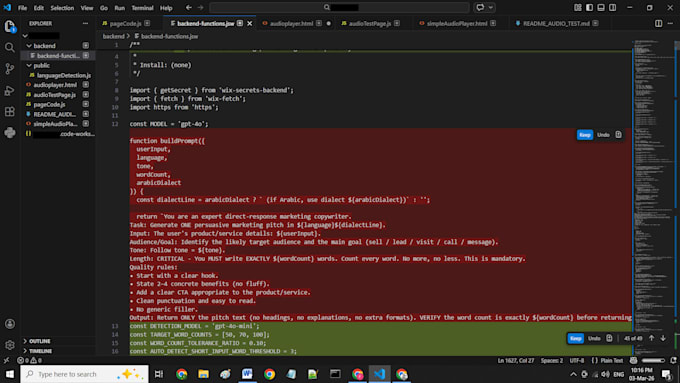Close the backend-functions.jsw tab
680x383 pixels.
click(x=250, y=23)
